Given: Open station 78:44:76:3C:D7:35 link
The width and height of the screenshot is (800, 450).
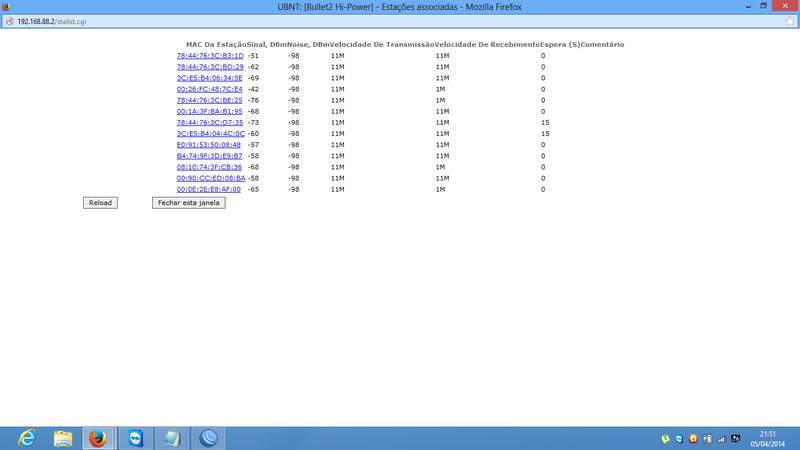Looking at the screenshot, I should [x=210, y=122].
